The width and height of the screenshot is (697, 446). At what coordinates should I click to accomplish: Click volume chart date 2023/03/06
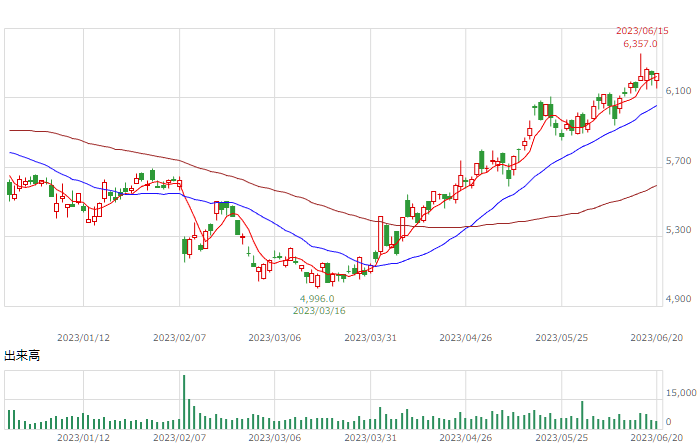(275, 438)
